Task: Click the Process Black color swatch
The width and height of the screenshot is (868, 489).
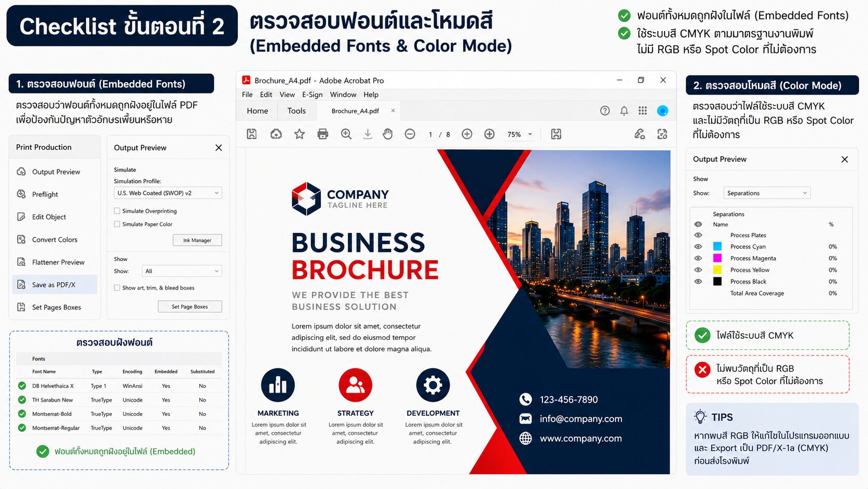Action: pos(717,281)
